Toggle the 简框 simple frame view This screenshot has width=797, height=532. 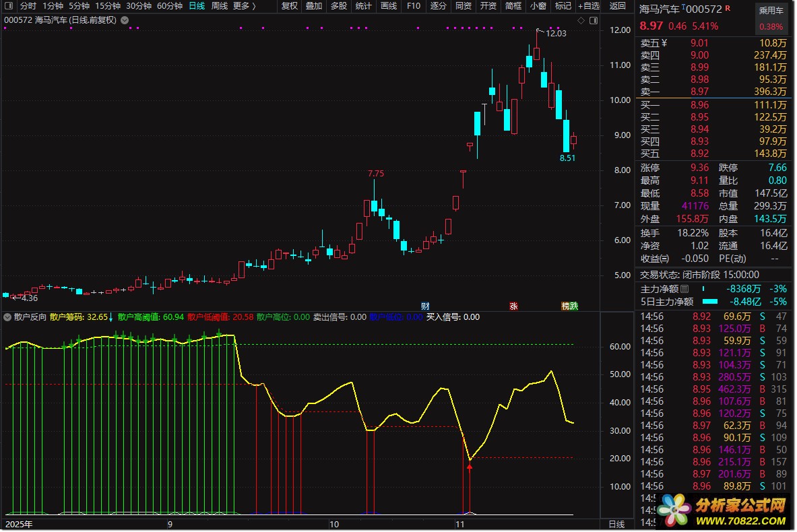pos(513,6)
